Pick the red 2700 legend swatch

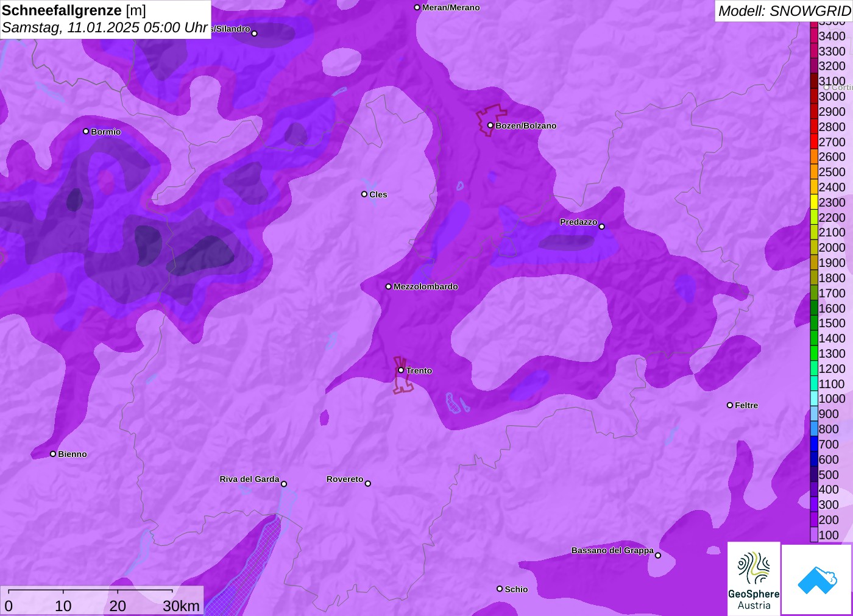814,142
